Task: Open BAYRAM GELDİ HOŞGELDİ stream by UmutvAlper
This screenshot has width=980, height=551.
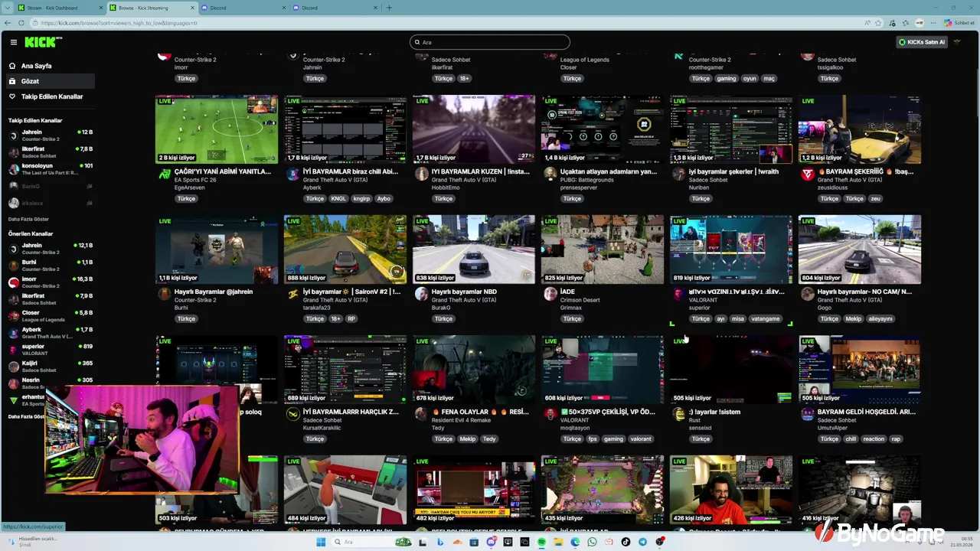Action: click(866, 412)
